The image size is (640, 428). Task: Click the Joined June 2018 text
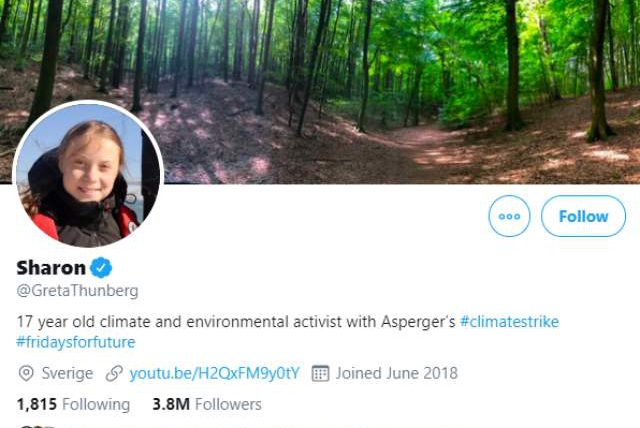(x=396, y=373)
